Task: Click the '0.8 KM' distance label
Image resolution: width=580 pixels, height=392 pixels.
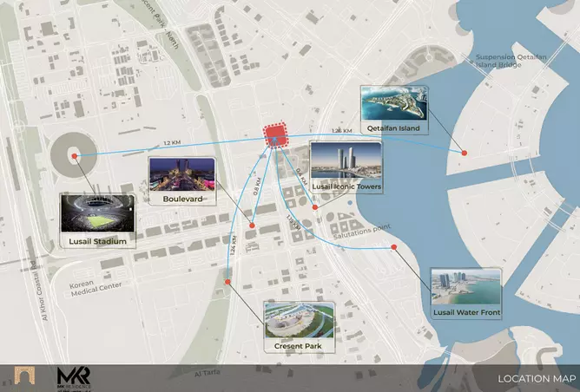Action: [x=257, y=186]
